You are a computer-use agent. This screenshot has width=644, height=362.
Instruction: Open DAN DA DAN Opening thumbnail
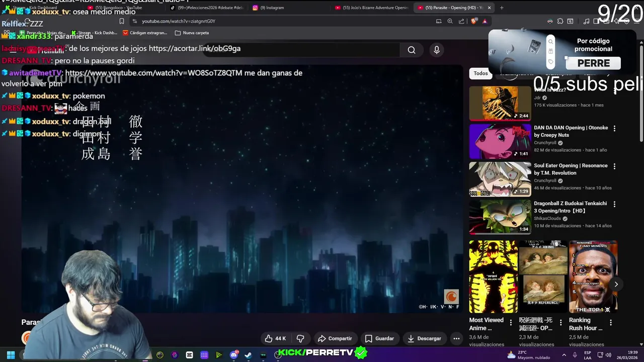pyautogui.click(x=500, y=141)
